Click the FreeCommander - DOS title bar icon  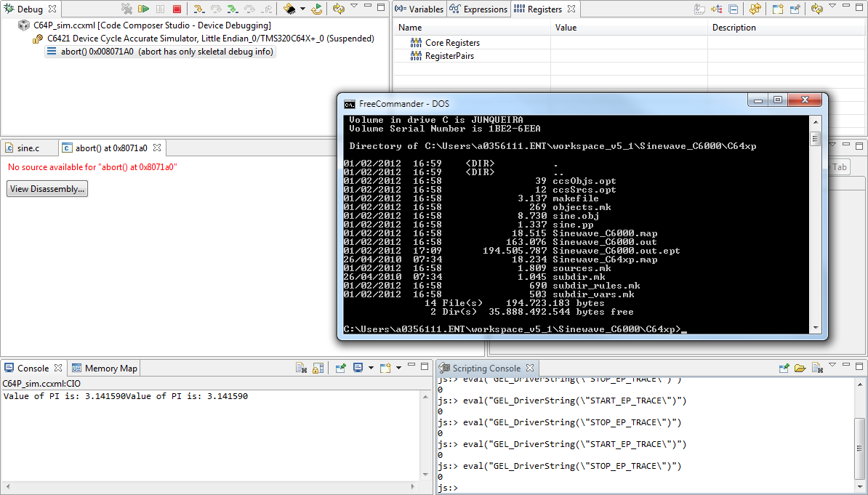click(x=349, y=104)
